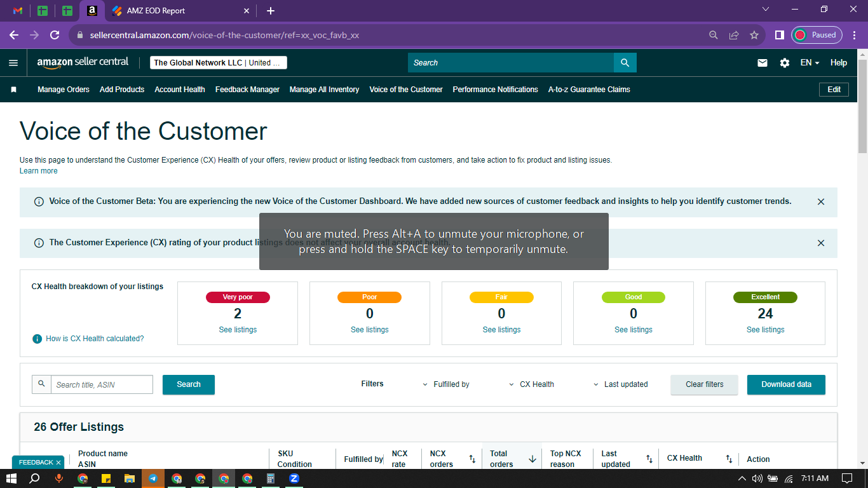This screenshot has width=868, height=488.
Task: Open The Global Network LLC account switcher
Action: [x=219, y=63]
